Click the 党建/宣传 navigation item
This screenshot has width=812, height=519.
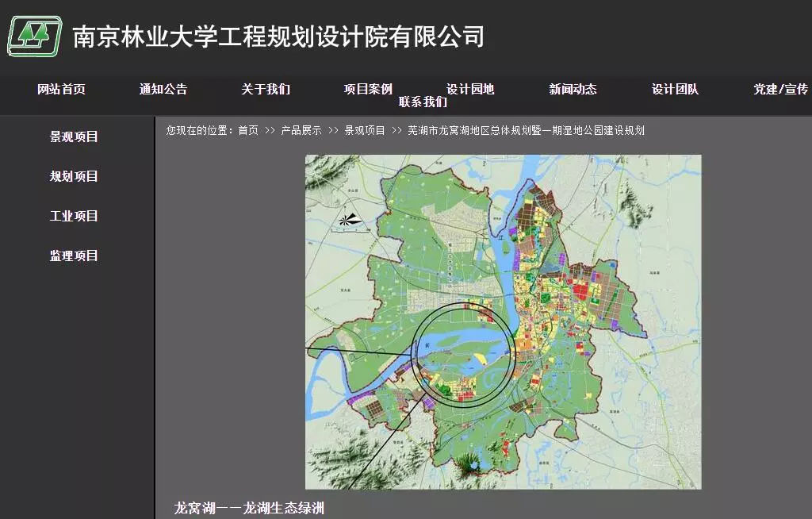[x=780, y=90]
